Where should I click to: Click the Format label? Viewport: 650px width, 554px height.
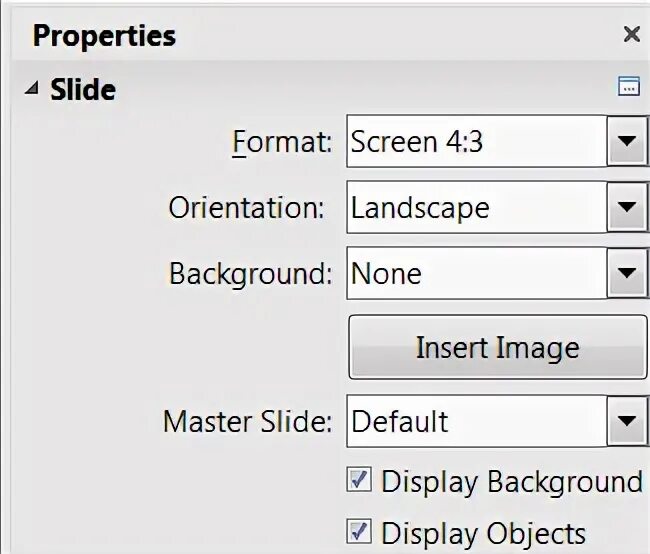[281, 142]
